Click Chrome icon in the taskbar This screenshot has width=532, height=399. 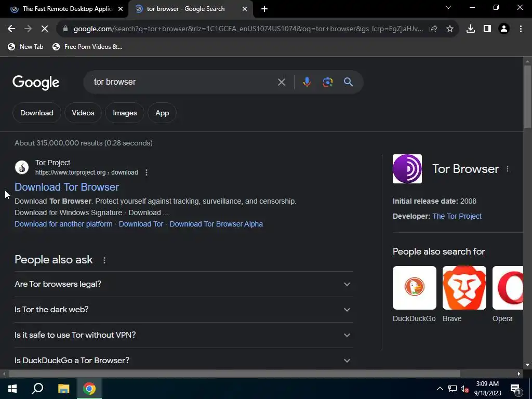[89, 389]
